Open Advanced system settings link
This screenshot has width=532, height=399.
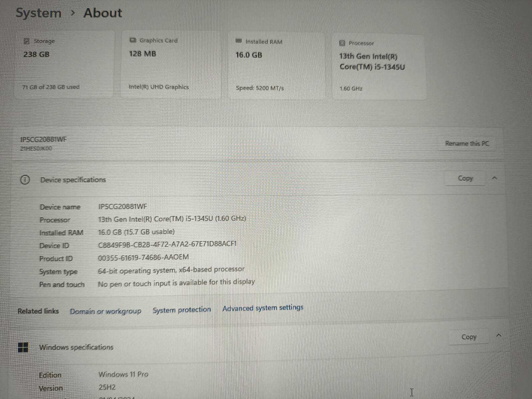(x=263, y=308)
